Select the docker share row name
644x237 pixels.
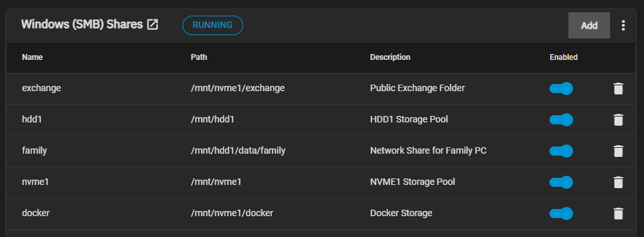[36, 213]
